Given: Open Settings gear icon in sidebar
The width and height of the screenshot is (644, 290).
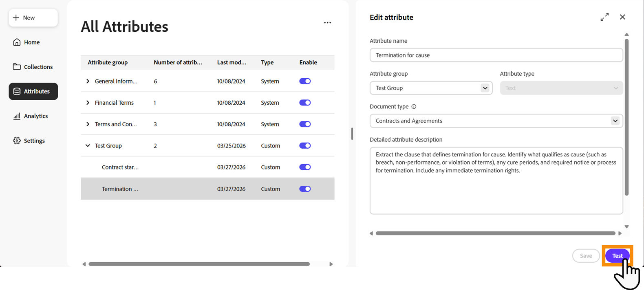Looking at the screenshot, I should click(x=17, y=141).
